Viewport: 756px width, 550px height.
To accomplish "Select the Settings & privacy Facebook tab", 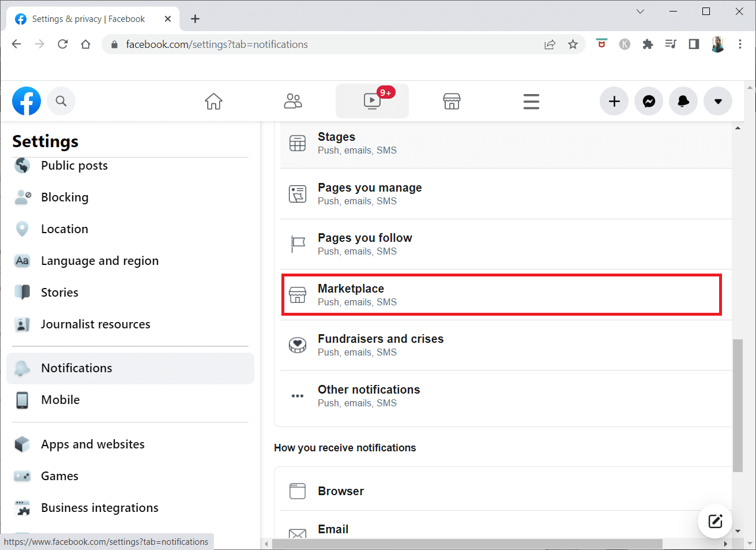I will 92,19.
